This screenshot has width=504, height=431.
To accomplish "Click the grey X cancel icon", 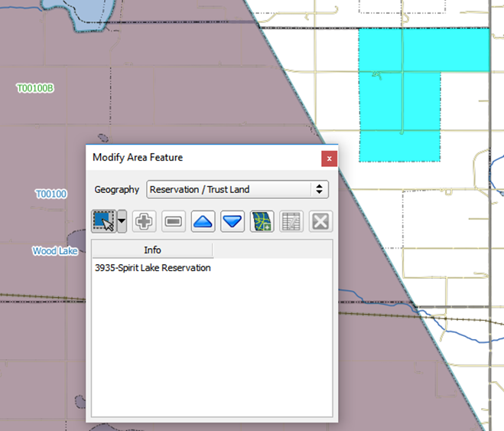I will 320,222.
